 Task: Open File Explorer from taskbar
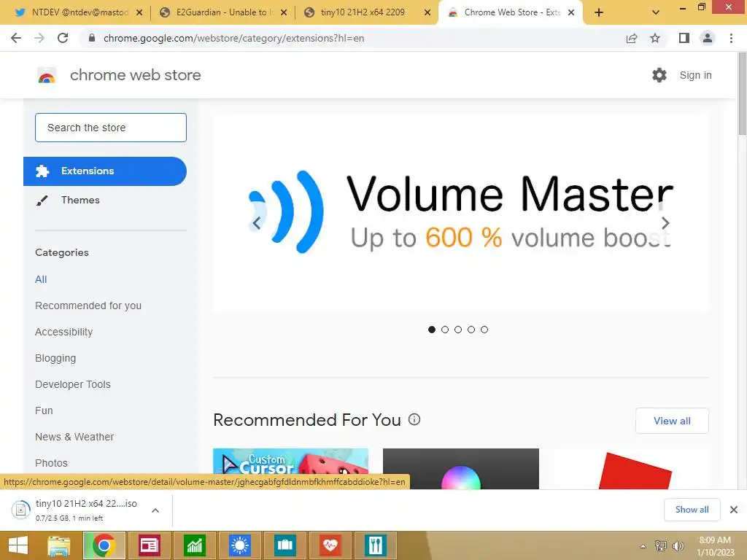[x=58, y=545]
